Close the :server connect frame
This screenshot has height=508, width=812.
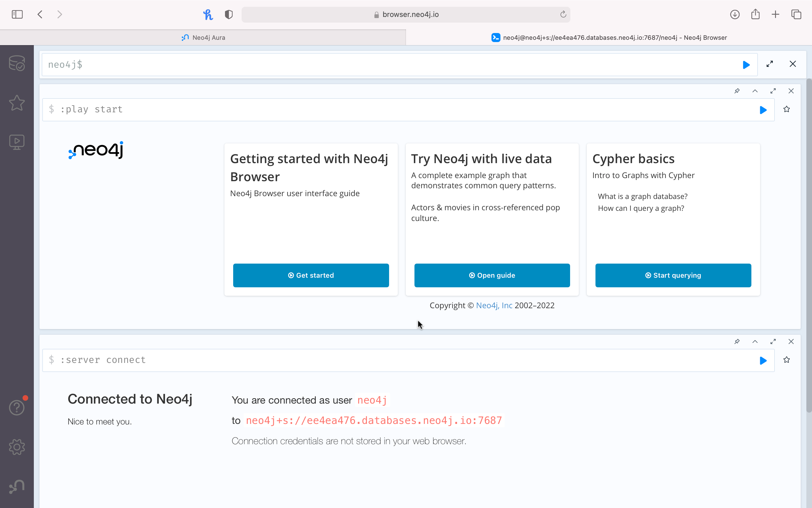tap(791, 341)
